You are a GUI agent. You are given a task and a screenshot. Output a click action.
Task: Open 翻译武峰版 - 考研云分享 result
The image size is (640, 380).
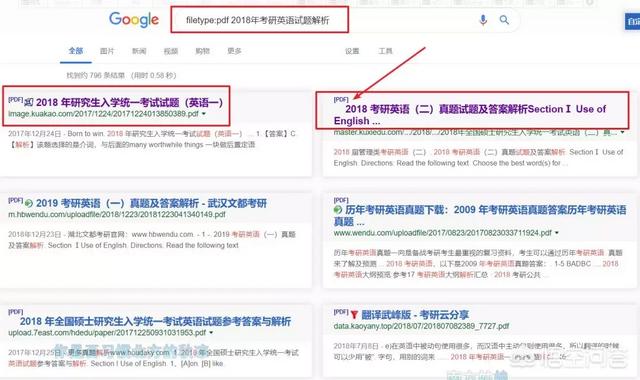[x=415, y=315]
